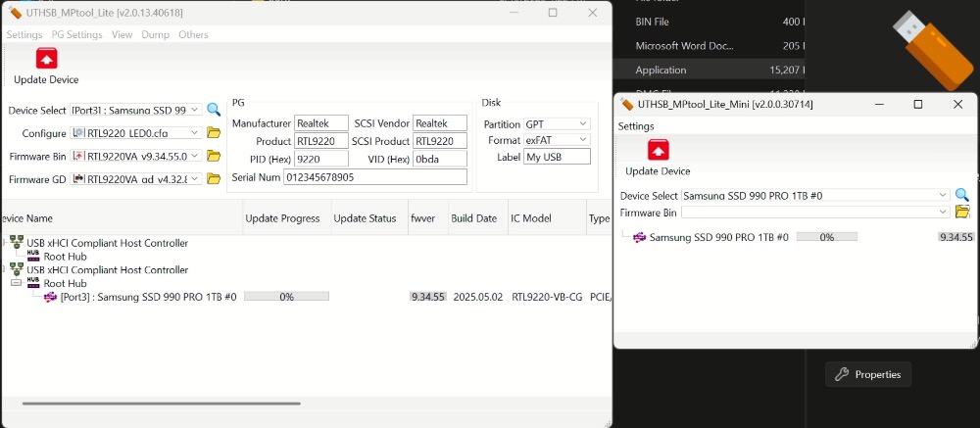Search devices with main window magnifier icon
980x428 pixels.
point(214,110)
